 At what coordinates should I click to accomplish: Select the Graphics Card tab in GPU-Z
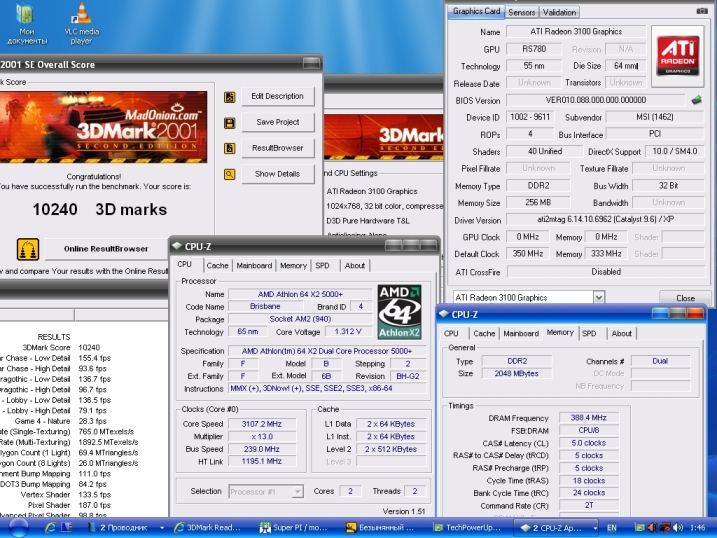[x=476, y=11]
